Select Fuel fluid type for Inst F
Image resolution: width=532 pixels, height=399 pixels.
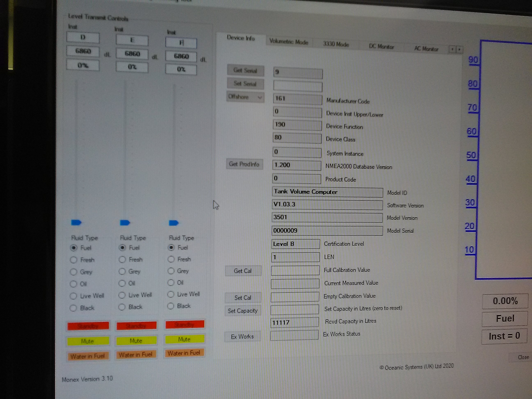coord(171,247)
